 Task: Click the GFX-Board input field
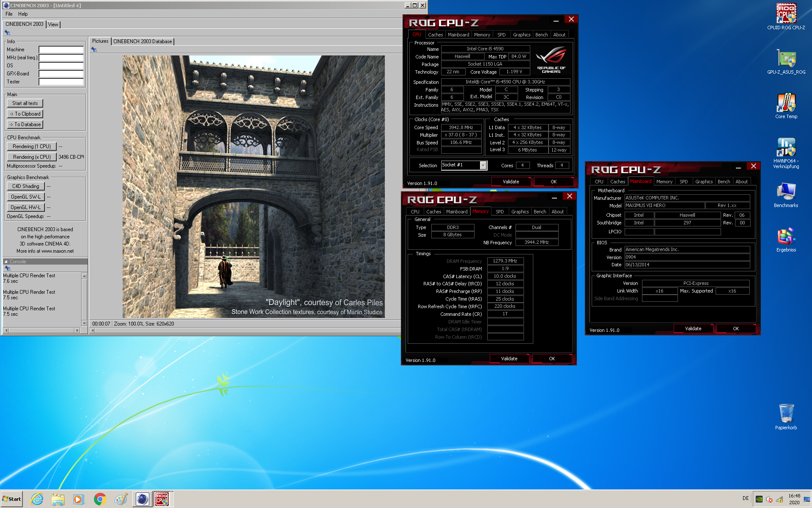click(x=61, y=74)
